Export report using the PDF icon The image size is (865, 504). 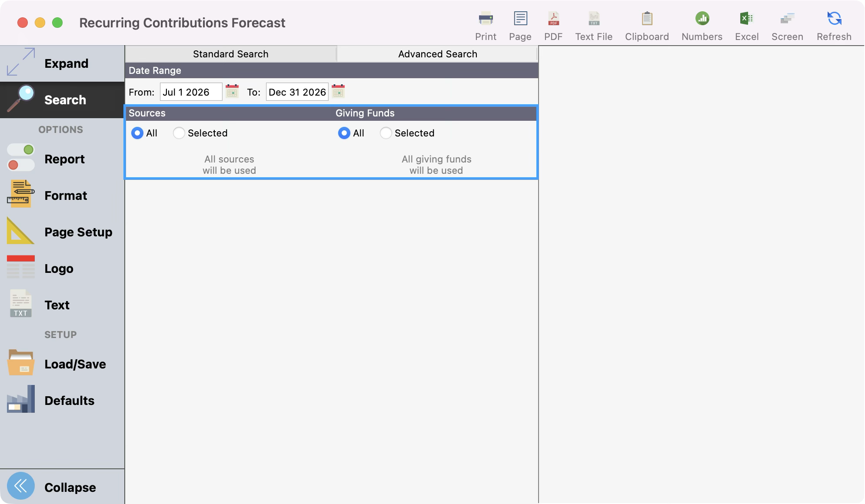553,19
